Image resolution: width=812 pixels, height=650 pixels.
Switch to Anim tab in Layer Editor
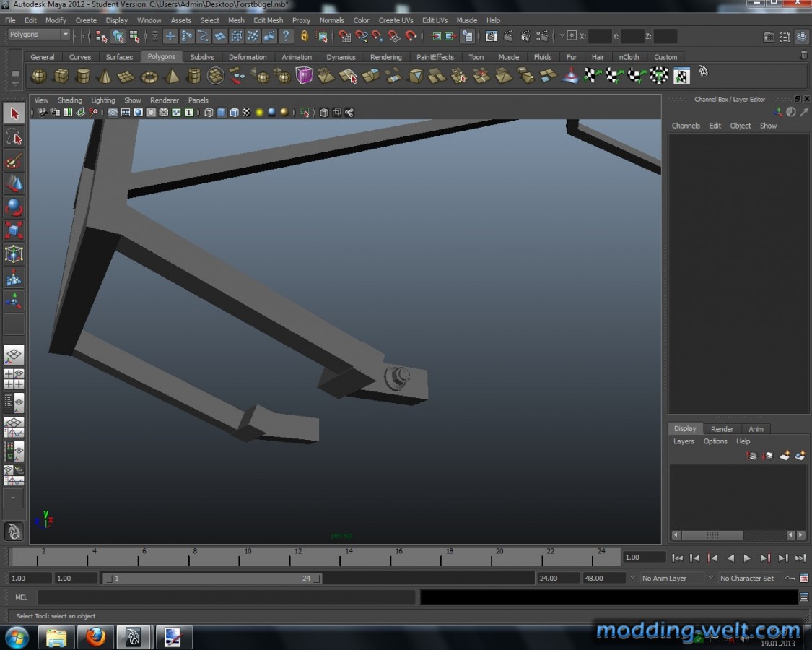click(x=756, y=429)
